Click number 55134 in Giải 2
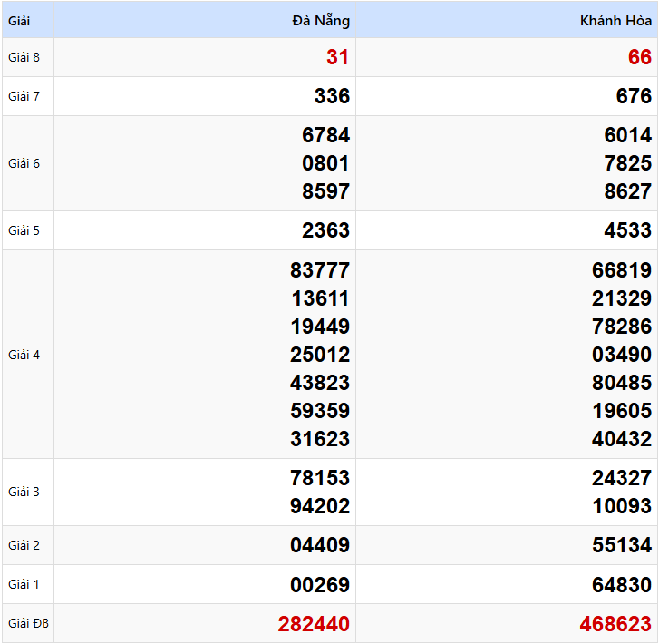 [x=622, y=545]
